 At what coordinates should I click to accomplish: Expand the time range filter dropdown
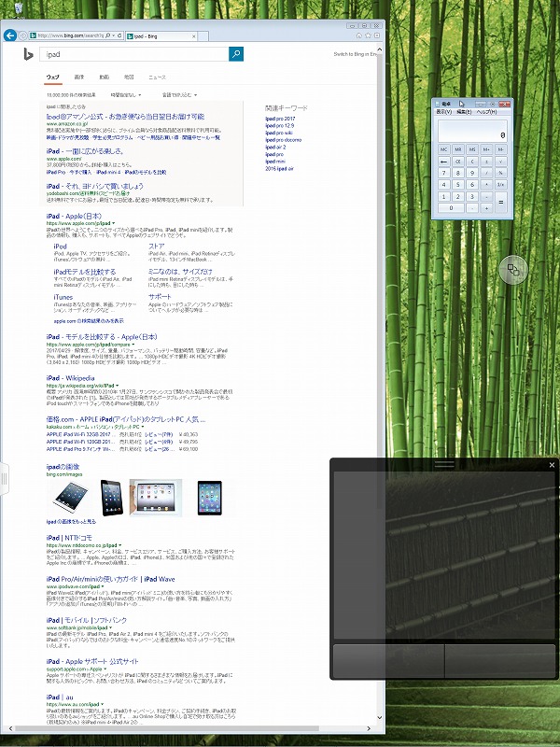[x=126, y=95]
